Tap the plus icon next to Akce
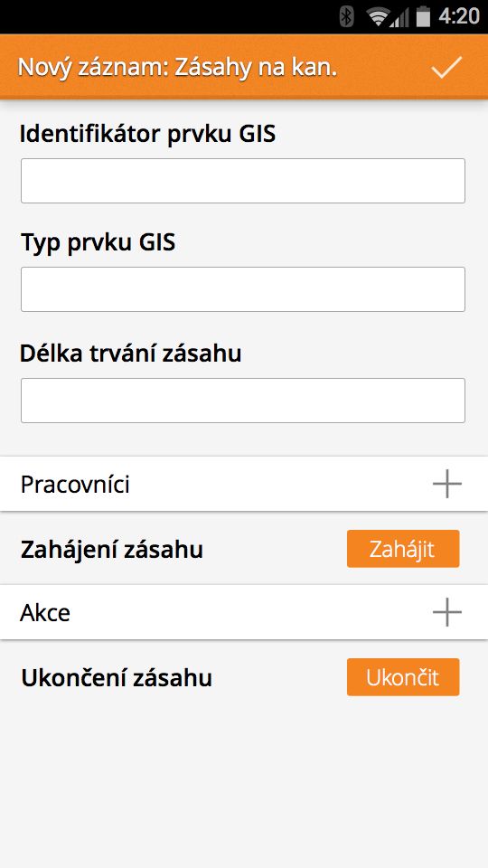This screenshot has height=868, width=488. 447,612
